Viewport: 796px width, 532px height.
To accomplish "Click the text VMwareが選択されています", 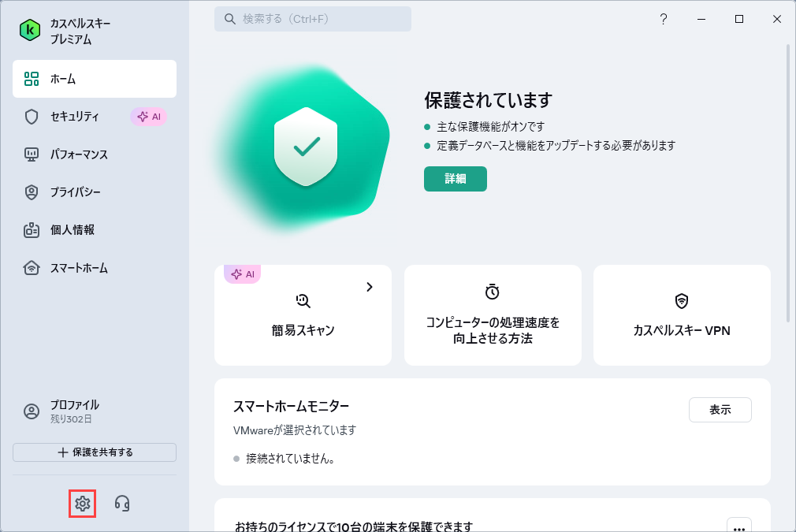I will 295,430.
